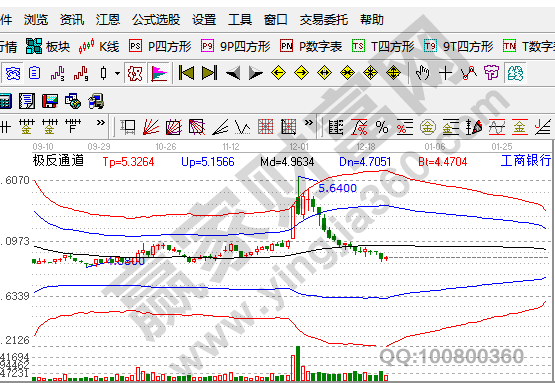Select the crosshair cursor tool
The image size is (555, 383).
pyautogui.click(x=445, y=73)
